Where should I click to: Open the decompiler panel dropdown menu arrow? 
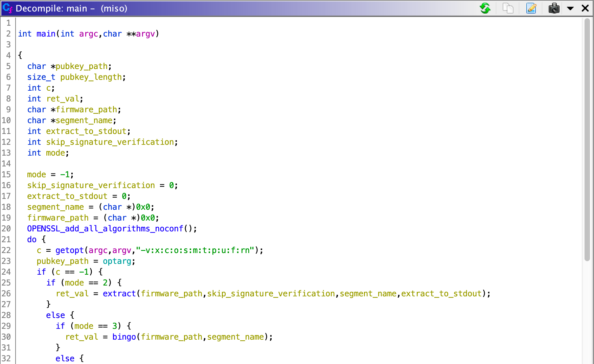(x=570, y=8)
